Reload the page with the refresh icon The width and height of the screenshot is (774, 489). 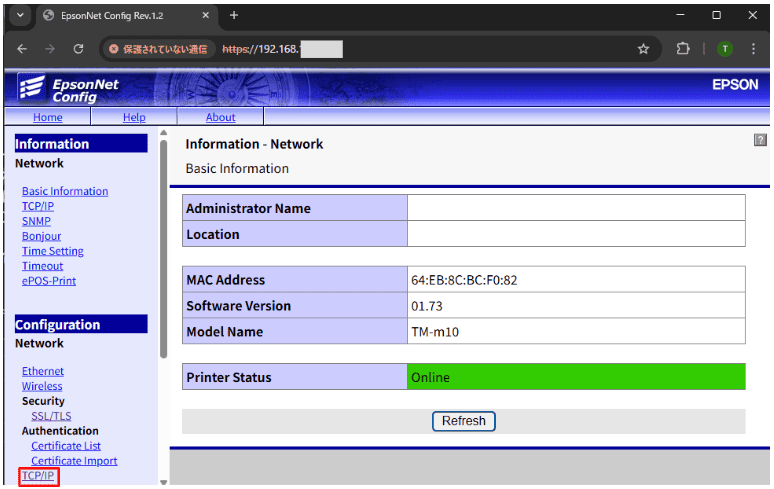[78, 49]
